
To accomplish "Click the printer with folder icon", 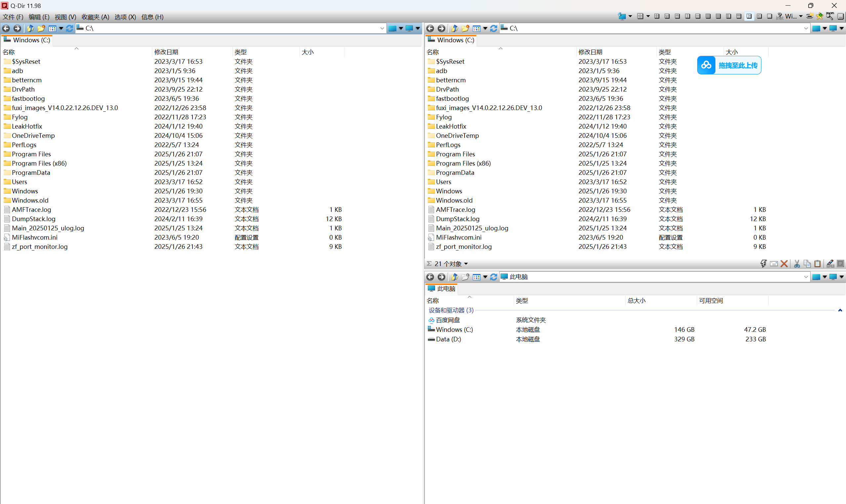I will point(810,16).
